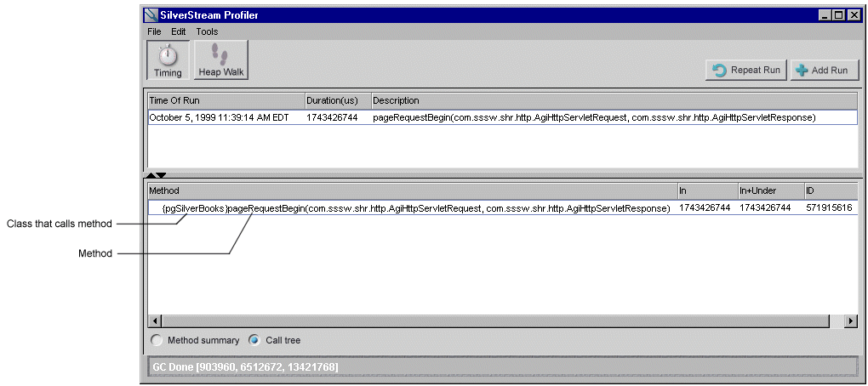The width and height of the screenshot is (868, 386).
Task: Click the ID column header
Action: pyautogui.click(x=831, y=190)
